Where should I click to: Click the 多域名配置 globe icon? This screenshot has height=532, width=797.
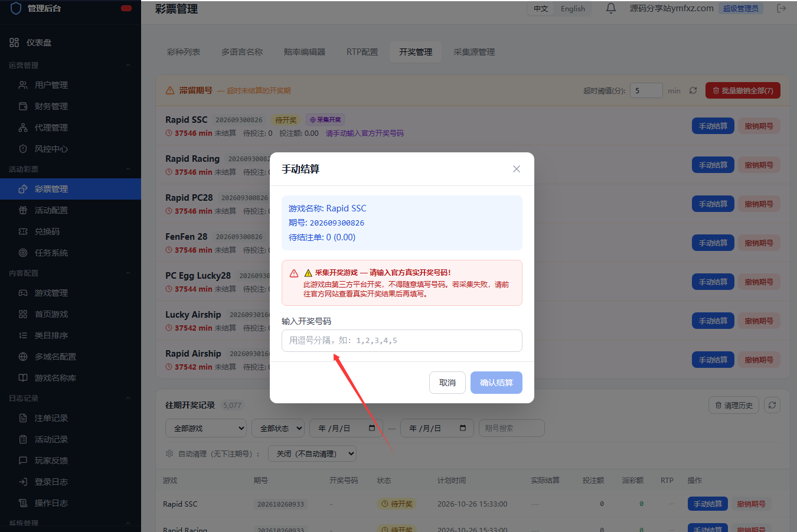coord(23,357)
